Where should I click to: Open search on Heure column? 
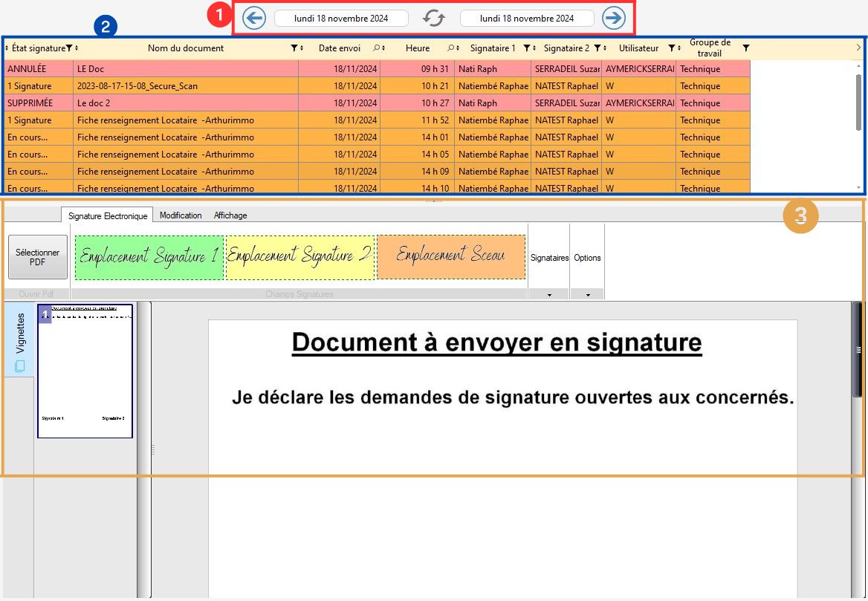[x=451, y=48]
